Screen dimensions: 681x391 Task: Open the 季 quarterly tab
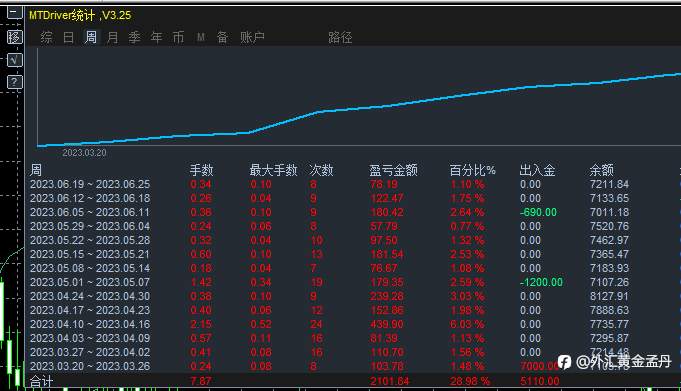point(135,37)
